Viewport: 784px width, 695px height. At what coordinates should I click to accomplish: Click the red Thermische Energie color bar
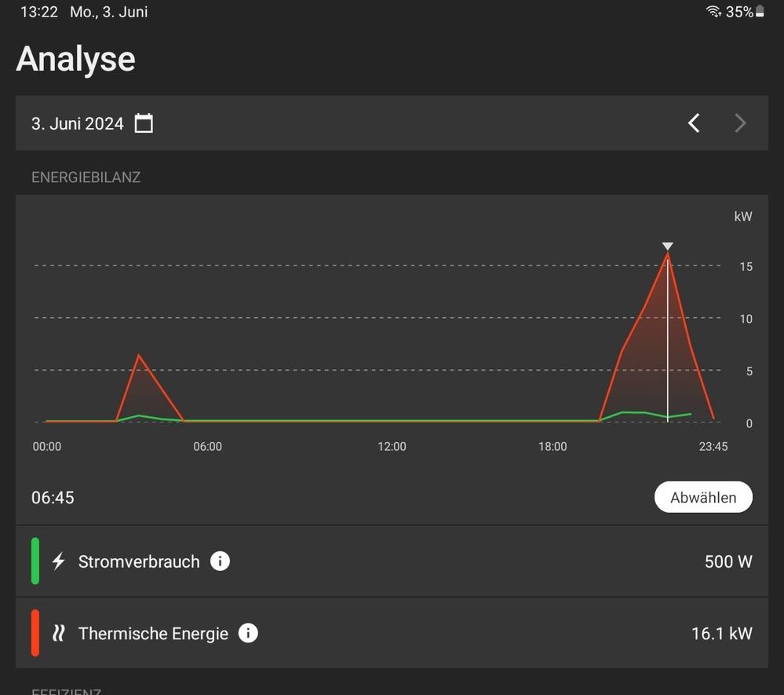[x=35, y=633]
